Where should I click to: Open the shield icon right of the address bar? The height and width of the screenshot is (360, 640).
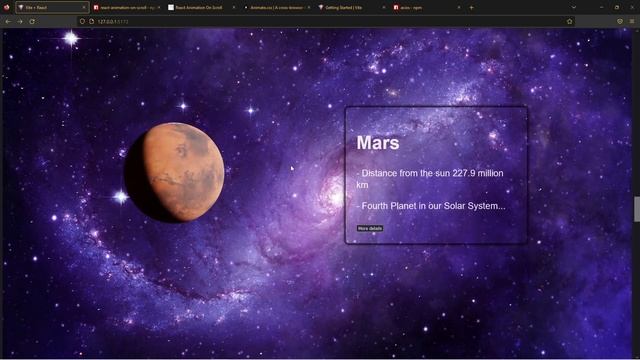coord(620,21)
